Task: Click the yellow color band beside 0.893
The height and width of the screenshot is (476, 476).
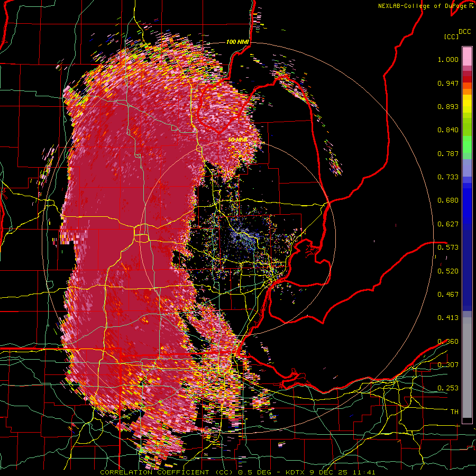Action: [467, 106]
